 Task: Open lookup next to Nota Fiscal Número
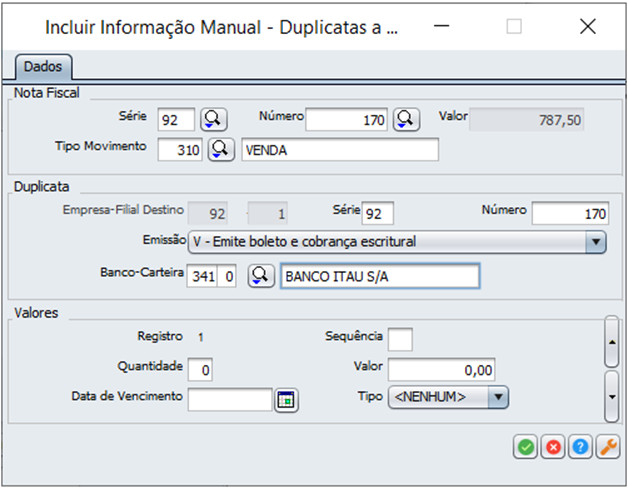[405, 120]
